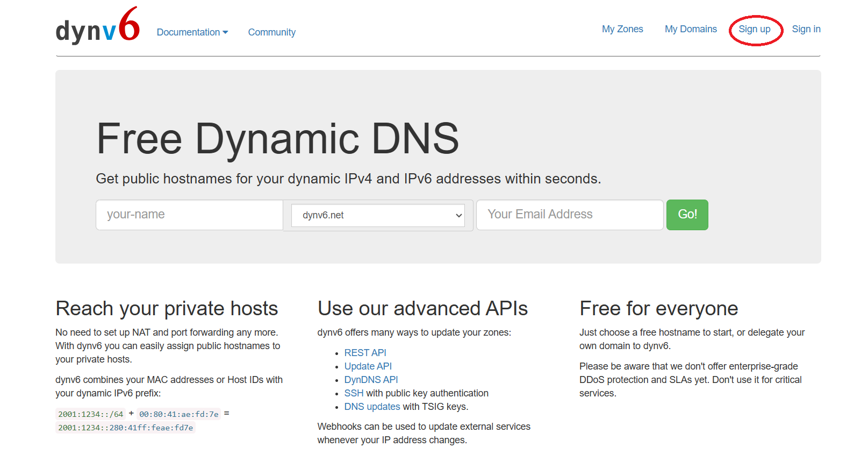868x454 pixels.
Task: Focus the your-name hostname field
Action: (x=189, y=215)
